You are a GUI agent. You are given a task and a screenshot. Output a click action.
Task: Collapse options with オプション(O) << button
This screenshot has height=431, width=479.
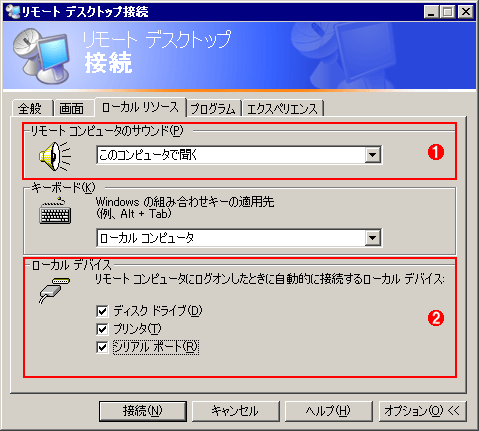[422, 411]
